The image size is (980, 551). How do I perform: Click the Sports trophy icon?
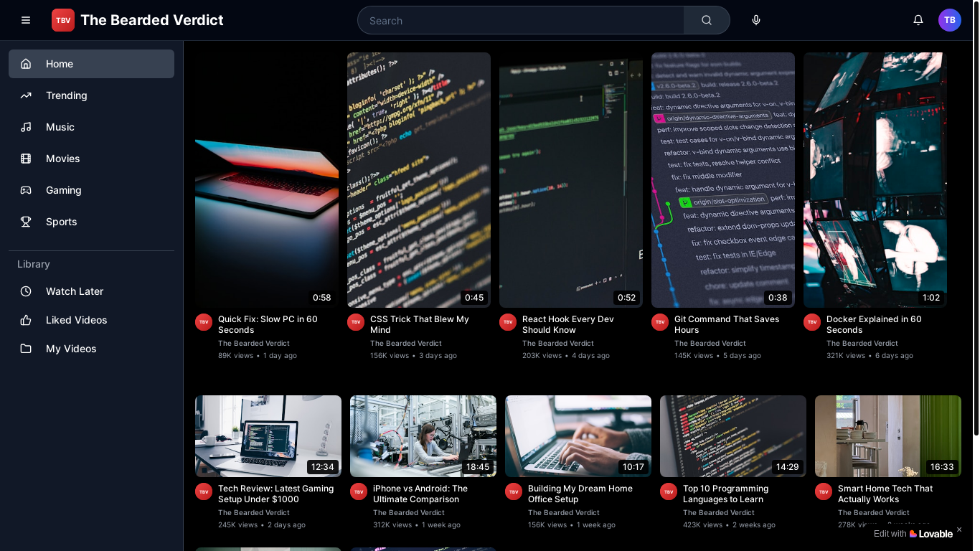tap(26, 222)
